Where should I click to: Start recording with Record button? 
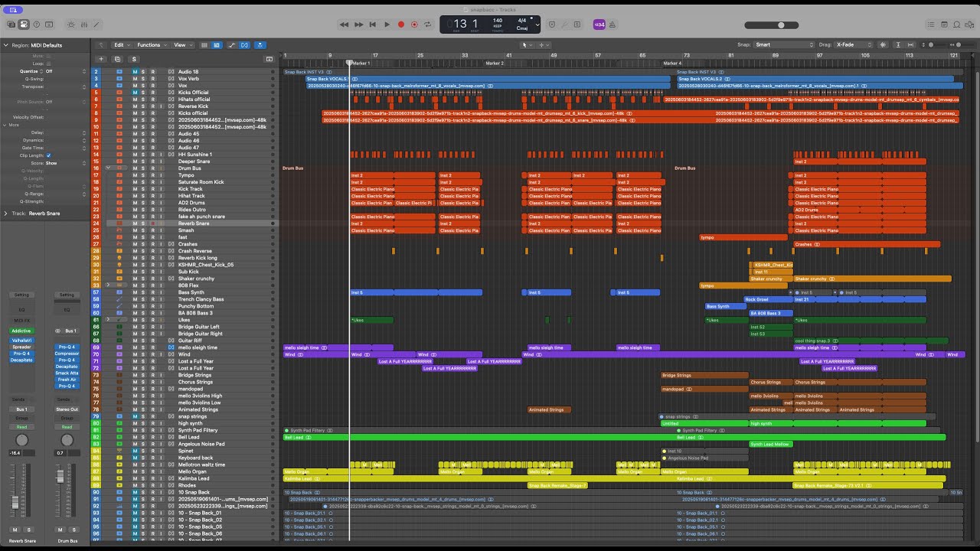point(400,24)
